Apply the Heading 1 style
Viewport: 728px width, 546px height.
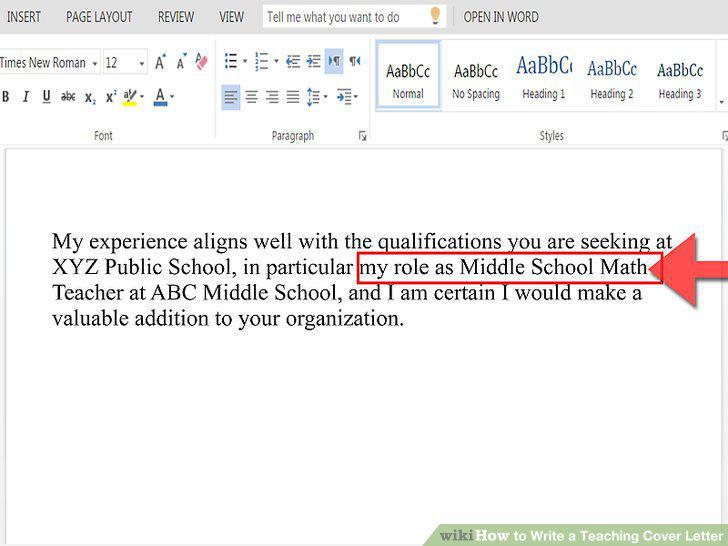(x=544, y=77)
